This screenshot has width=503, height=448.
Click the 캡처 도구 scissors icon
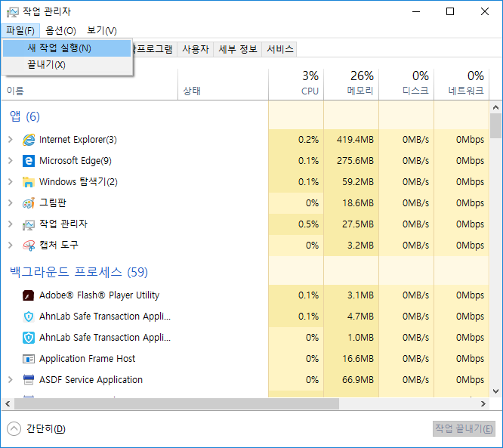point(29,246)
